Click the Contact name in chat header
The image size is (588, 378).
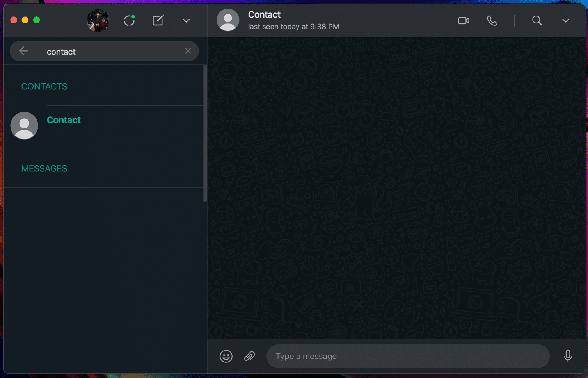[x=264, y=15]
